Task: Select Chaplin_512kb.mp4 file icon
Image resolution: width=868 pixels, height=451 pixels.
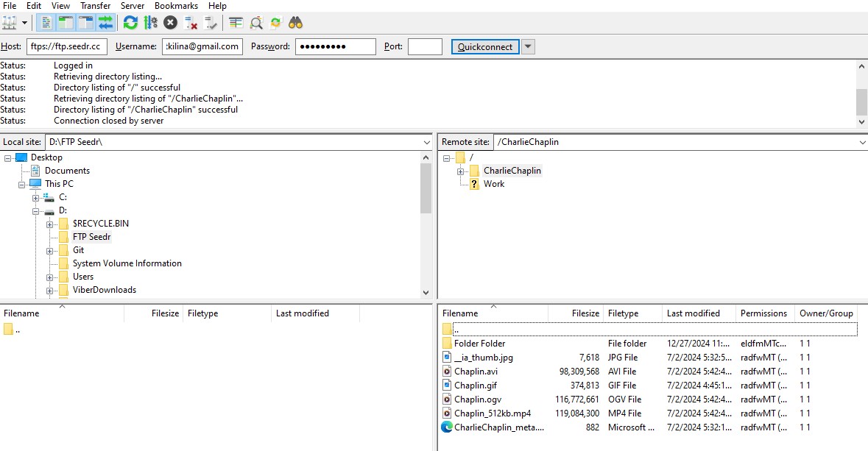Action: tap(447, 413)
